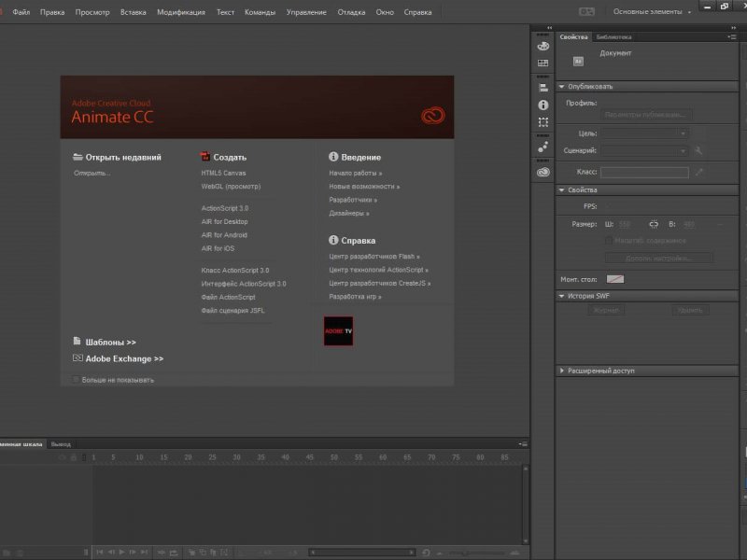Screen dimensions: 747x560
Task: Click the Разработка игр » link
Action: (x=355, y=297)
